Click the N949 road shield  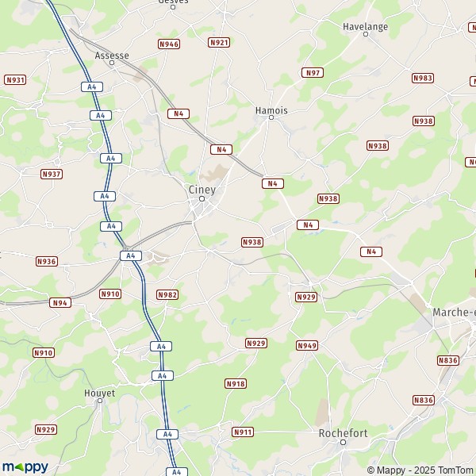click(x=307, y=345)
